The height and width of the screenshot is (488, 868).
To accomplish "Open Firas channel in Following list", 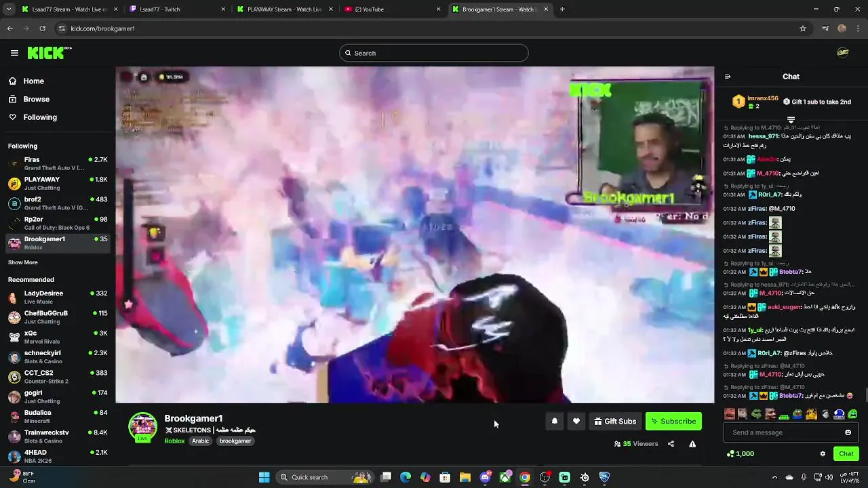I will (57, 163).
